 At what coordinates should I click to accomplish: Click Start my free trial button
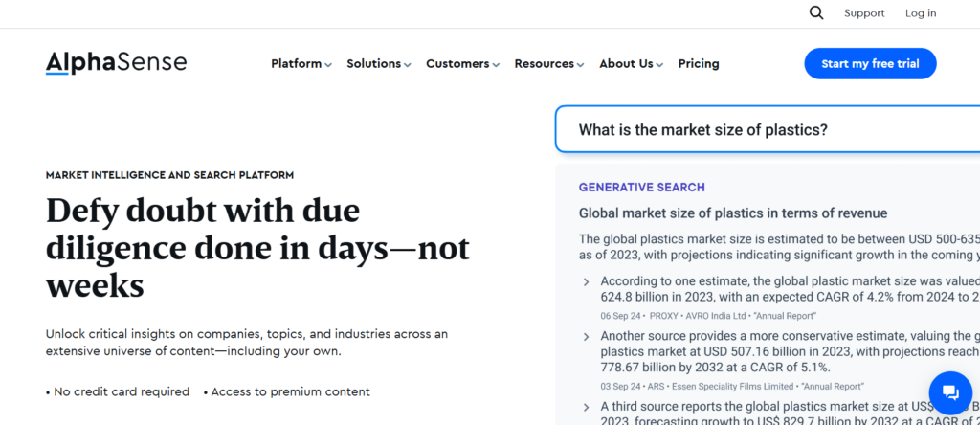[870, 64]
